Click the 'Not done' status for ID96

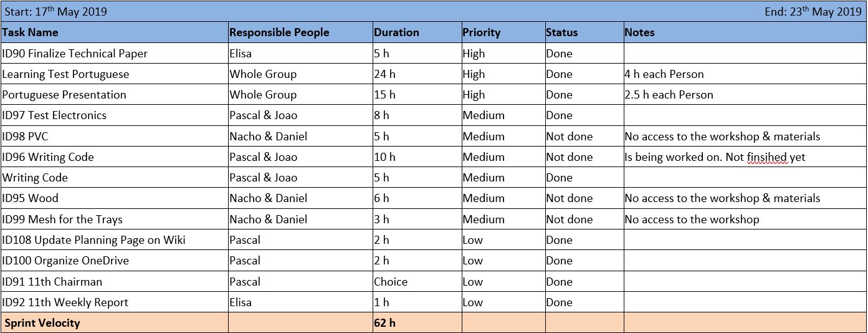coord(570,157)
